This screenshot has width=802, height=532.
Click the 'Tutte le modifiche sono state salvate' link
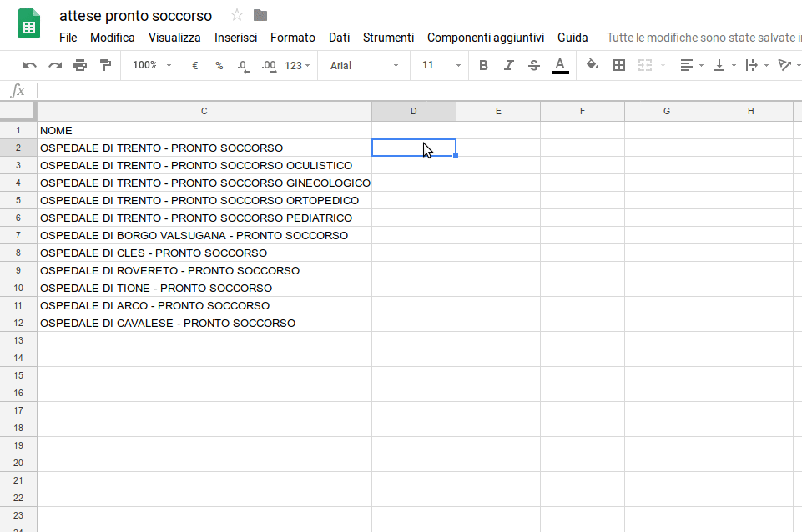(704, 38)
